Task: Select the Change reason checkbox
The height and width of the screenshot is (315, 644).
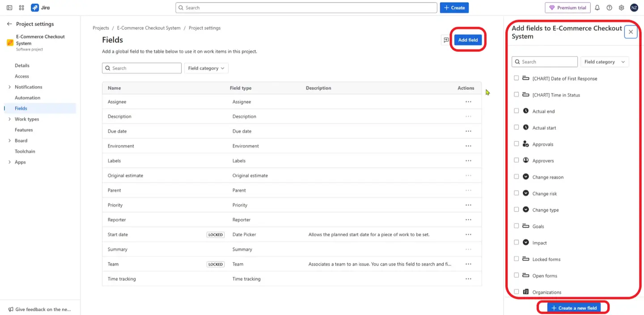Action: pyautogui.click(x=516, y=176)
